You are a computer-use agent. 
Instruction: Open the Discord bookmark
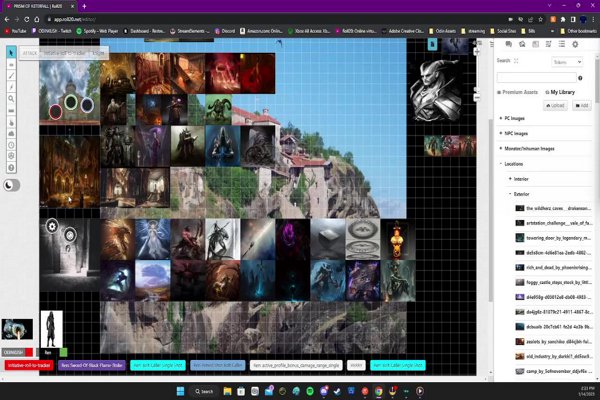tap(225, 31)
